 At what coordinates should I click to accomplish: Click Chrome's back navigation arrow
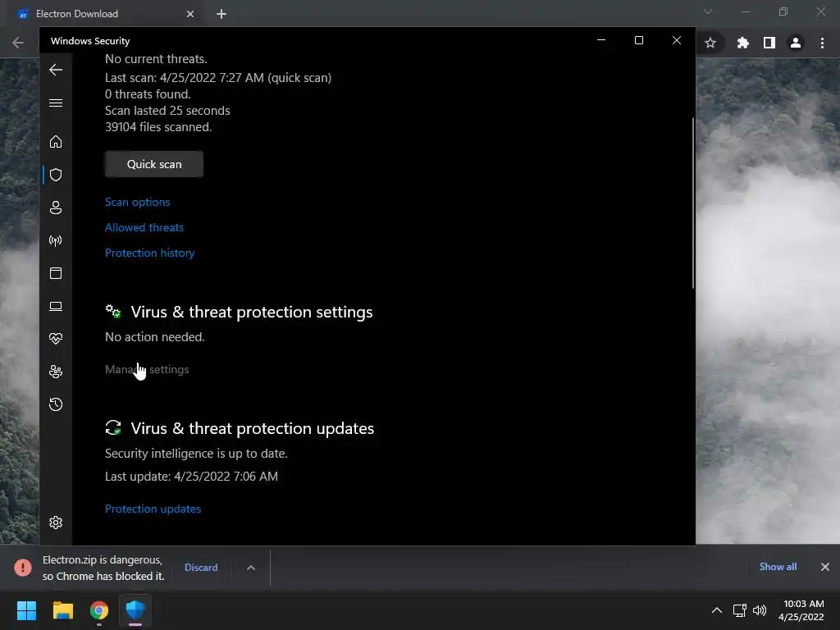18,43
